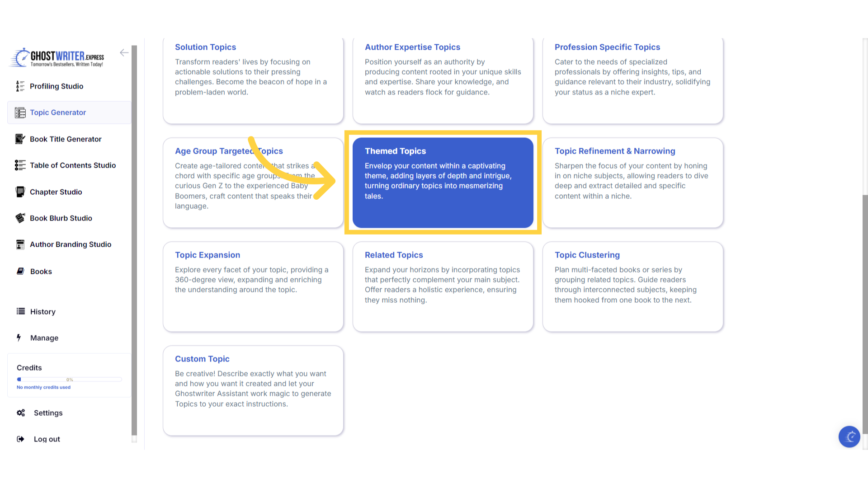Open the History menu item

click(x=42, y=312)
